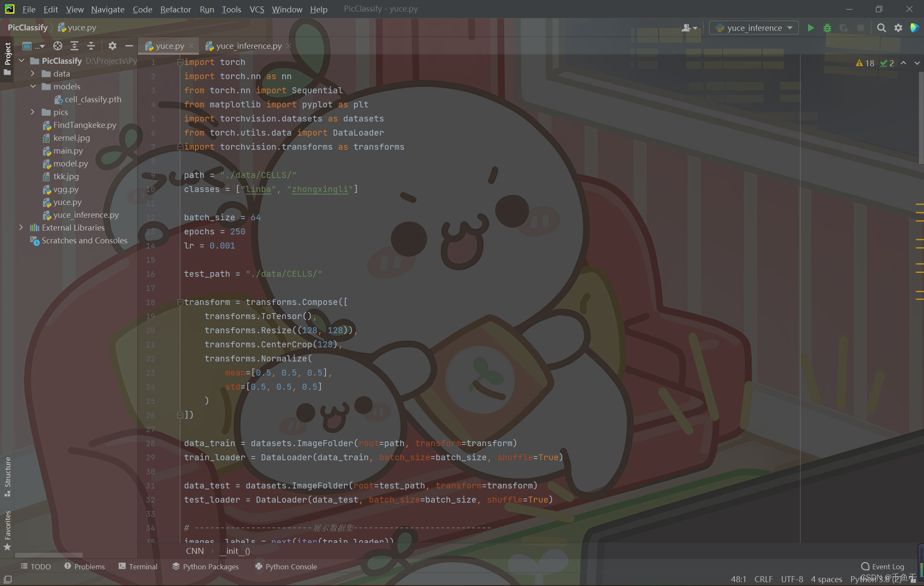Viewport: 924px width, 586px height.
Task: Open the Python Packages tool window
Action: (x=205, y=566)
